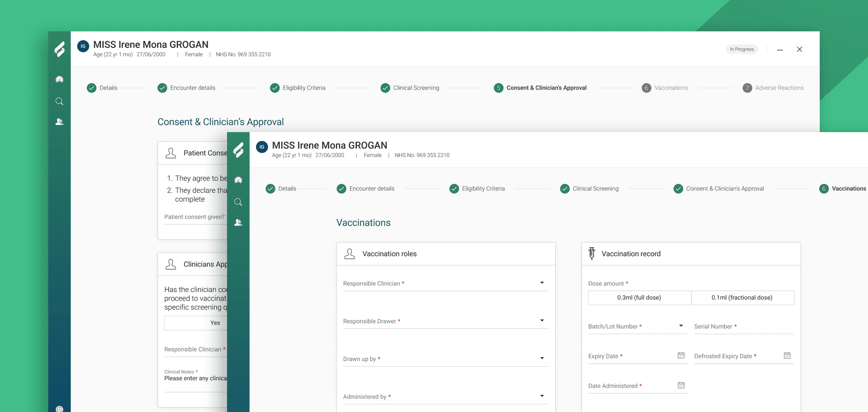Open Defrosted Expiry Date calendar picker
This screenshot has width=868, height=412.
(787, 356)
